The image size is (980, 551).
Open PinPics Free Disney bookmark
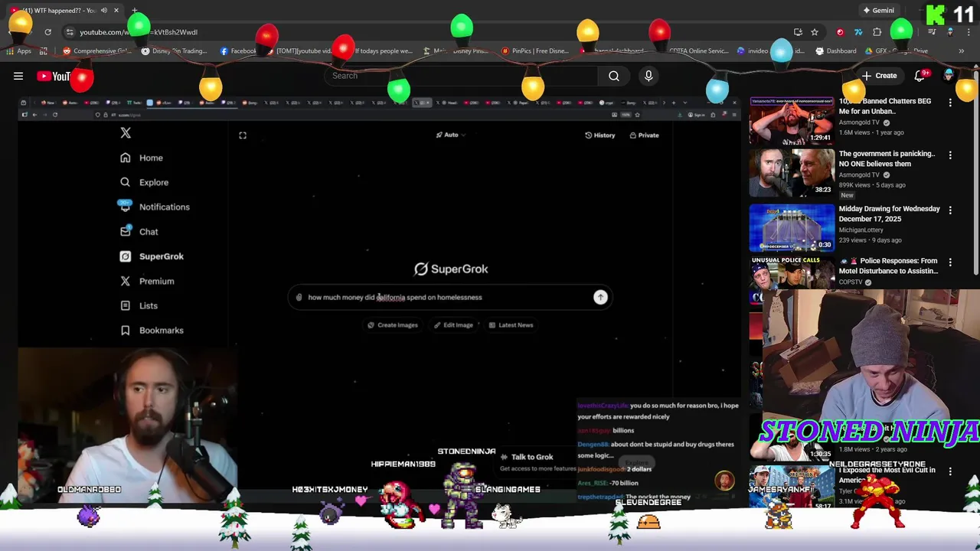pos(535,51)
